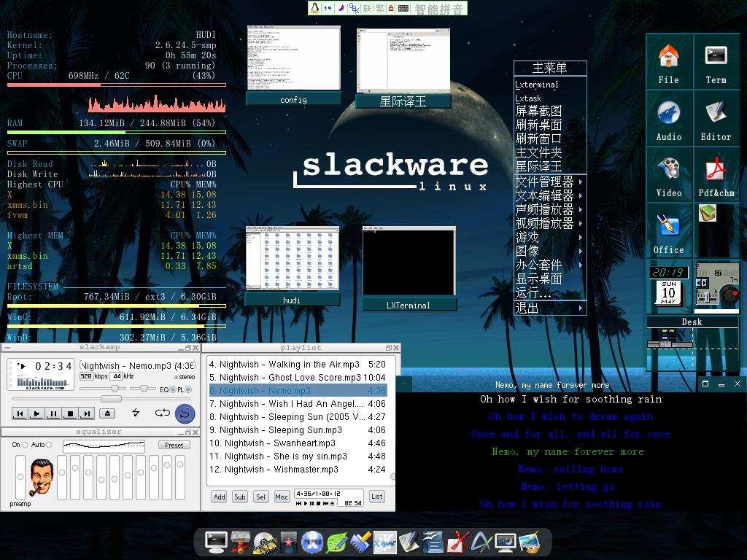Click the green leaf editor dock icon
Viewport: 747px width, 560px height.
tap(336, 542)
